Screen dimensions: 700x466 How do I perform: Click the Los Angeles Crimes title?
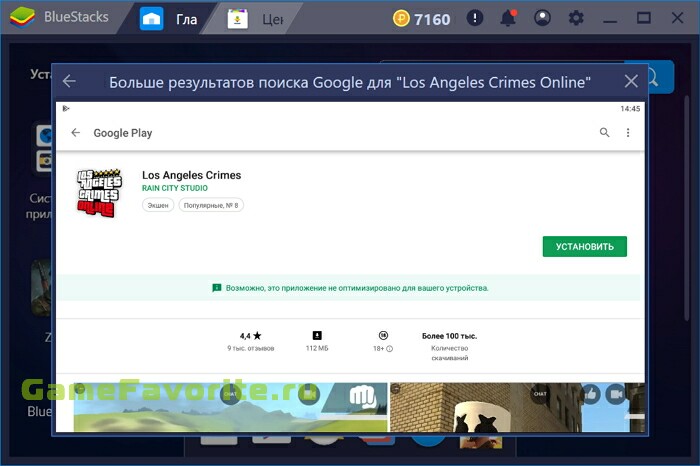point(192,175)
